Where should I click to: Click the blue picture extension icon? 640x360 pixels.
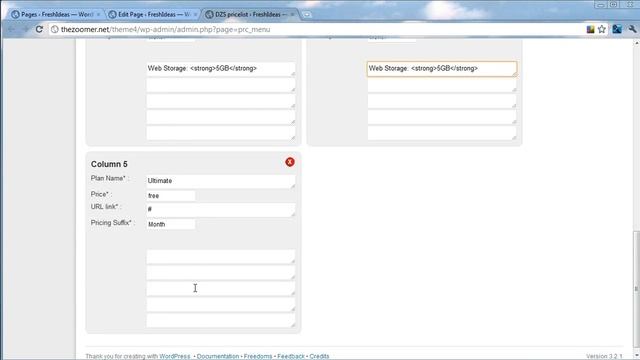[x=617, y=29]
